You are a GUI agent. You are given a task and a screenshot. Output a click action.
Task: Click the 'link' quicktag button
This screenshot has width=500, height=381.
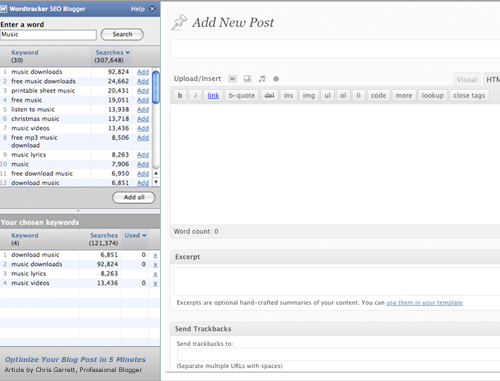pyautogui.click(x=213, y=96)
